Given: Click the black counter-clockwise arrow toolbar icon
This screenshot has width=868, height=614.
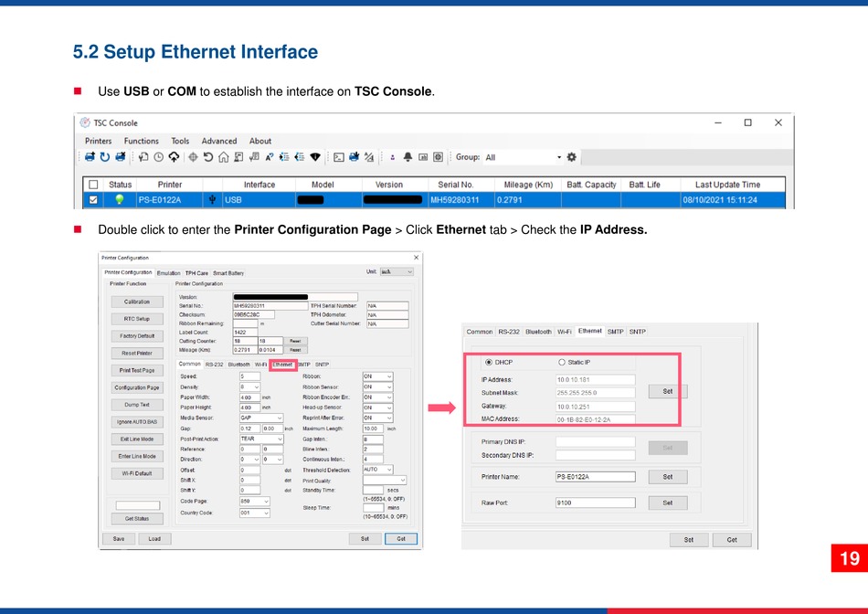Looking at the screenshot, I should tap(208, 157).
